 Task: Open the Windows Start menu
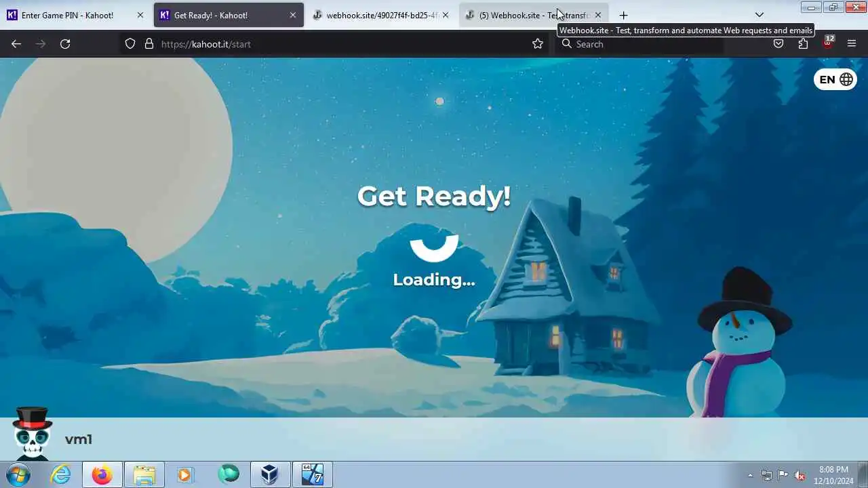[18, 474]
